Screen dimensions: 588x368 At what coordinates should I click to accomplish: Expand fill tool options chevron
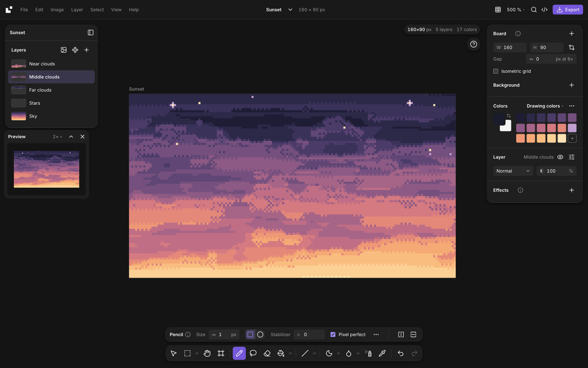coord(290,353)
